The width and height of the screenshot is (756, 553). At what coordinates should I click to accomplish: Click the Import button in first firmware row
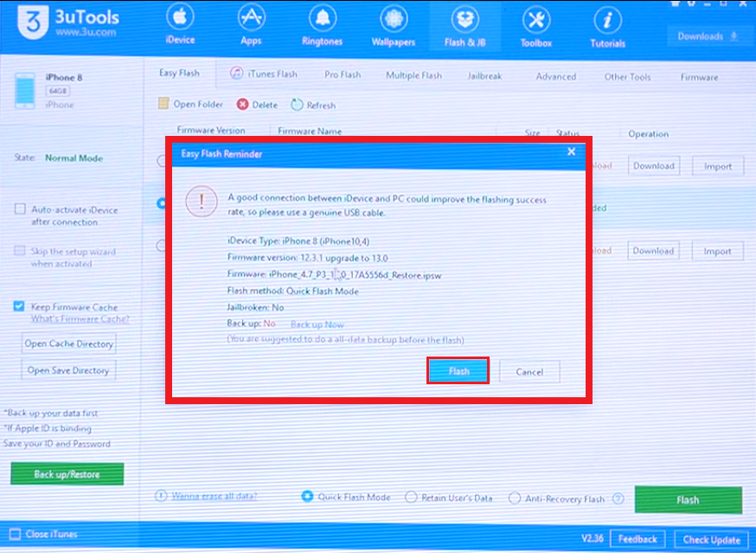(x=717, y=166)
